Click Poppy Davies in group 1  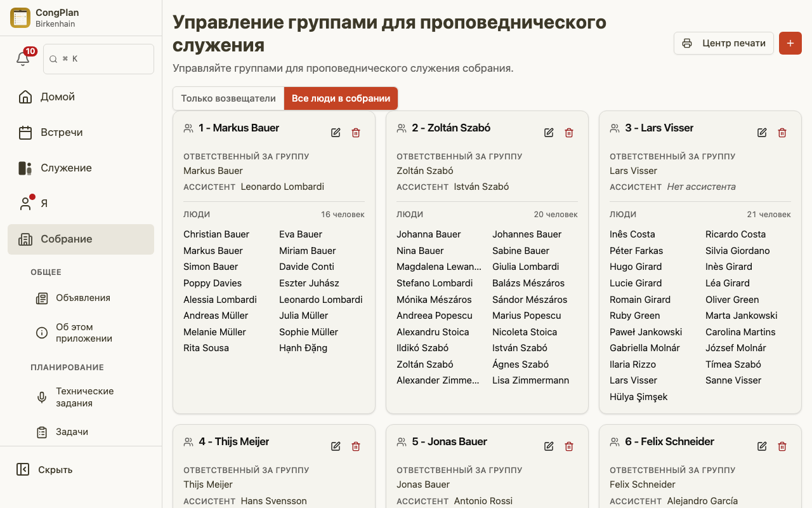tap(213, 283)
